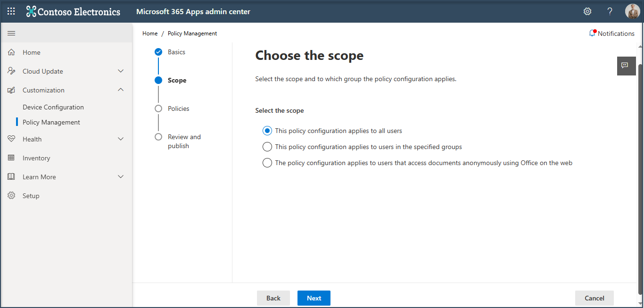The height and width of the screenshot is (308, 644).
Task: Select 'applies to all users' radio option
Action: (267, 131)
